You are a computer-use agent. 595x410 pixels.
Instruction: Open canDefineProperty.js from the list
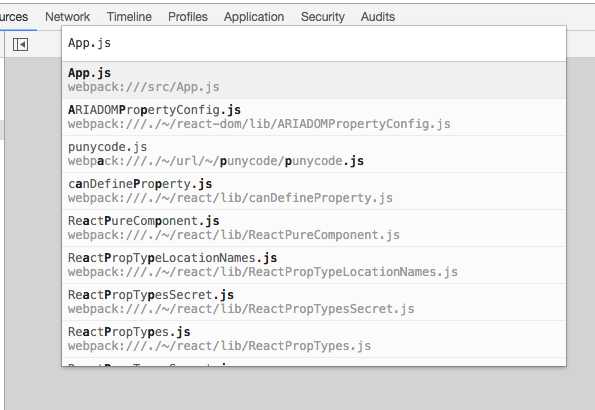(314, 191)
